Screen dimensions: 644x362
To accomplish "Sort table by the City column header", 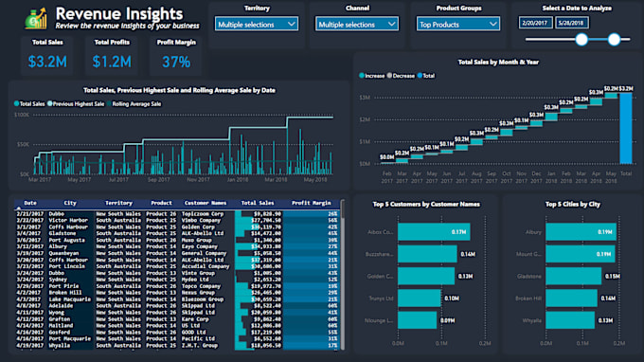I will click(70, 203).
